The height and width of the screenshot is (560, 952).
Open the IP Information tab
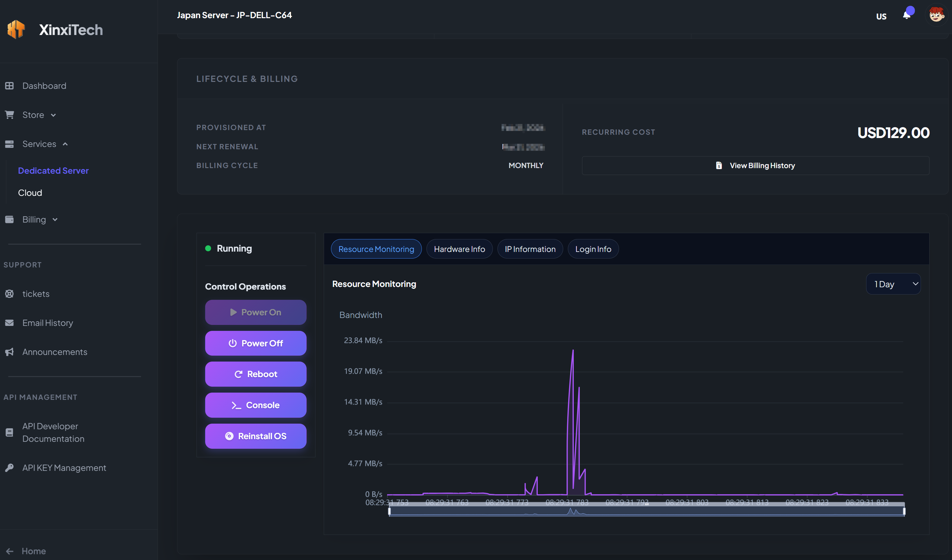[530, 249]
